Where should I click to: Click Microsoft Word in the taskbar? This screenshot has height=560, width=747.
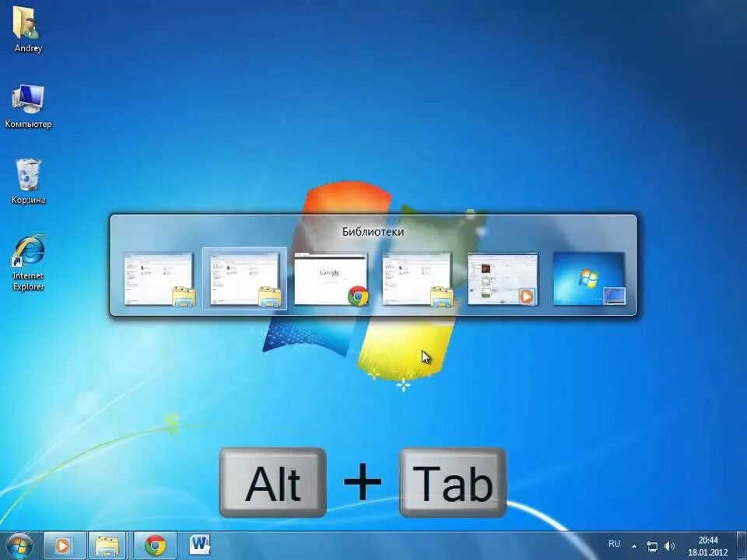tap(200, 544)
